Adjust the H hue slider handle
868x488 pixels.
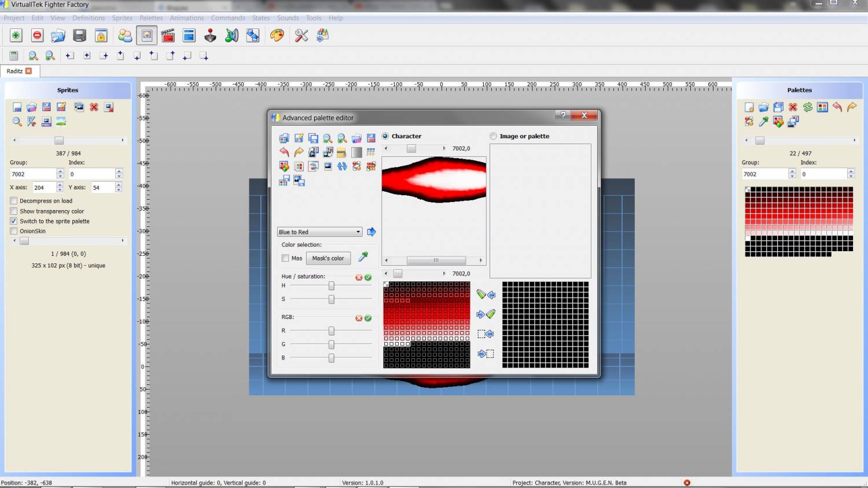[332, 286]
